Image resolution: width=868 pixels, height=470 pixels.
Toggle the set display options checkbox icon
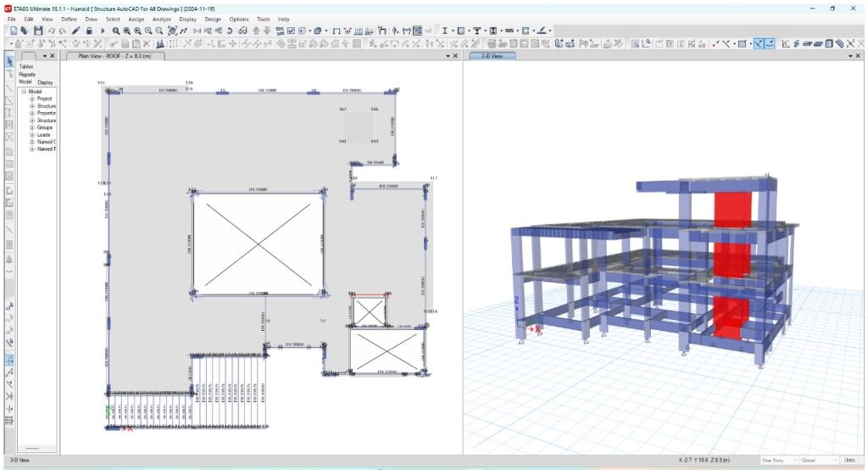[290, 31]
